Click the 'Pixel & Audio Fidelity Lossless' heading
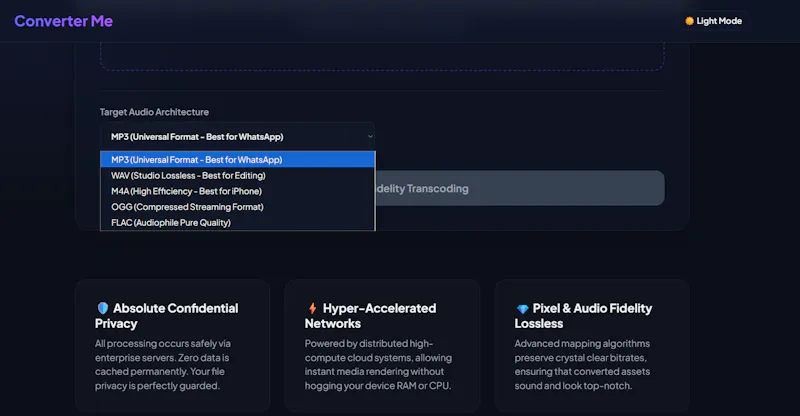The height and width of the screenshot is (416, 800). tap(583, 316)
